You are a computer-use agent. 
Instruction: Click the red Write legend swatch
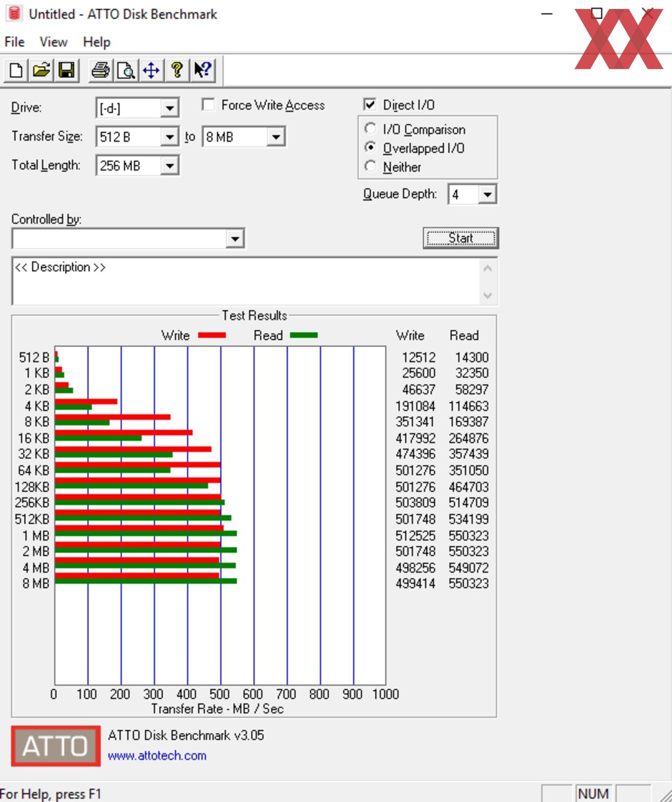pos(212,335)
